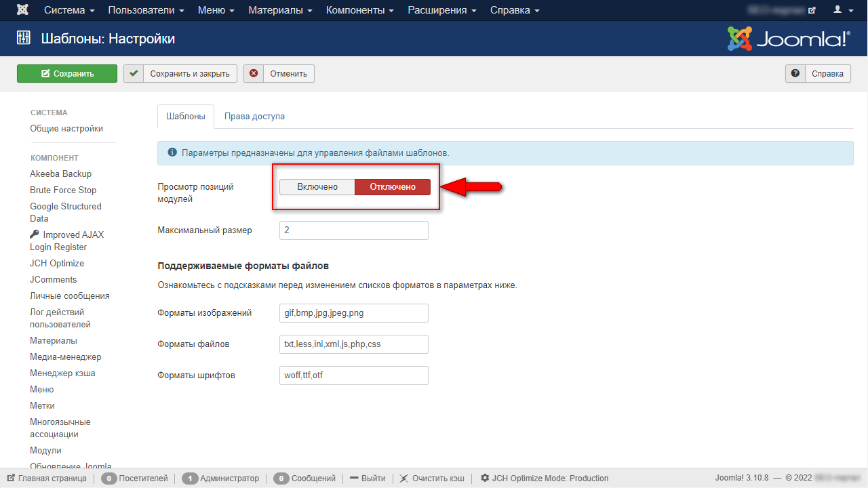The width and height of the screenshot is (868, 488).
Task: Enable module positions preview with Включено
Action: coord(317,187)
